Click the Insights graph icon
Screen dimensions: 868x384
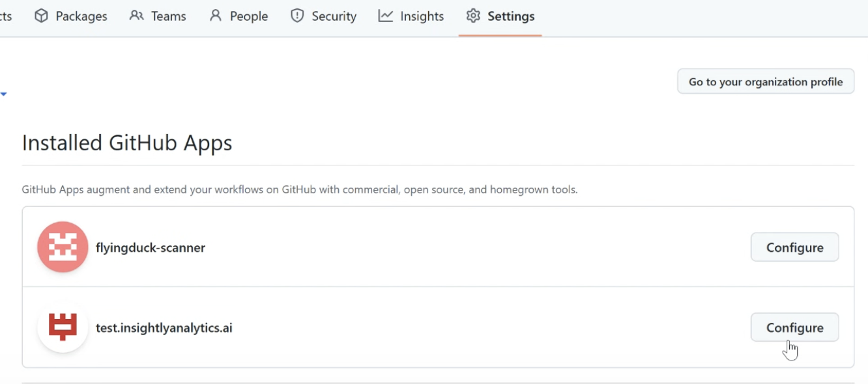click(x=386, y=16)
